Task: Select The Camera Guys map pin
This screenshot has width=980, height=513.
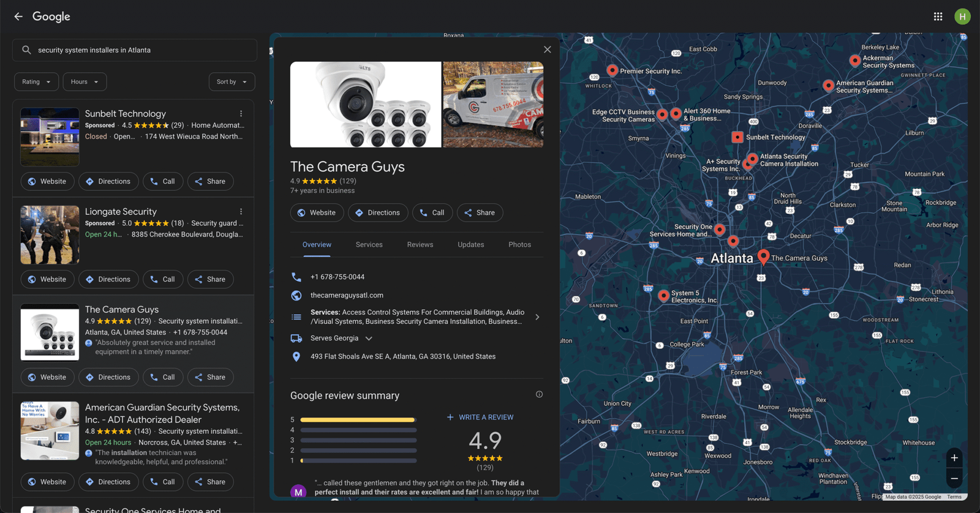Action: [x=763, y=257]
